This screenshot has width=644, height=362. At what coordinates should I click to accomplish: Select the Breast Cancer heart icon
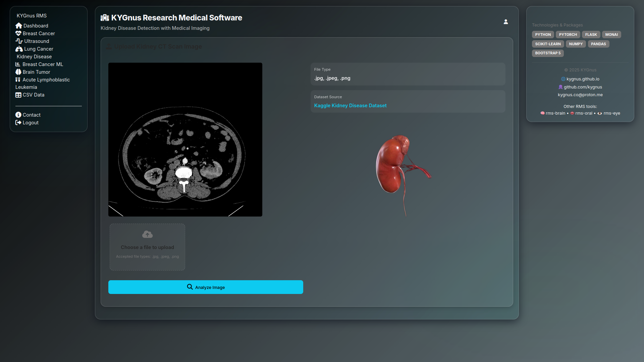18,33
